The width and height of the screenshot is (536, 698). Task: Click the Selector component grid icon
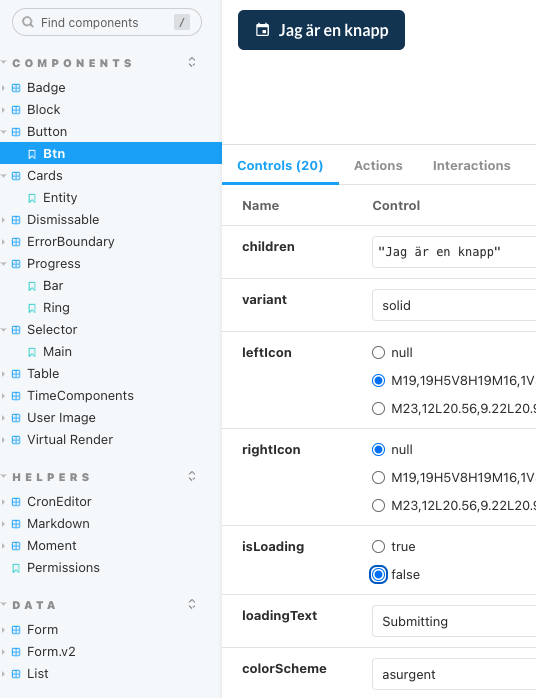[x=16, y=330]
